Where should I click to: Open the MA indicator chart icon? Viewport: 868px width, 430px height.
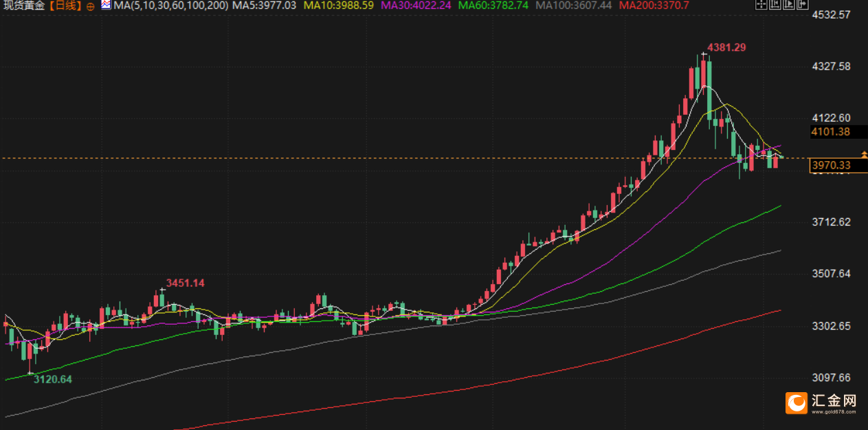pos(105,6)
